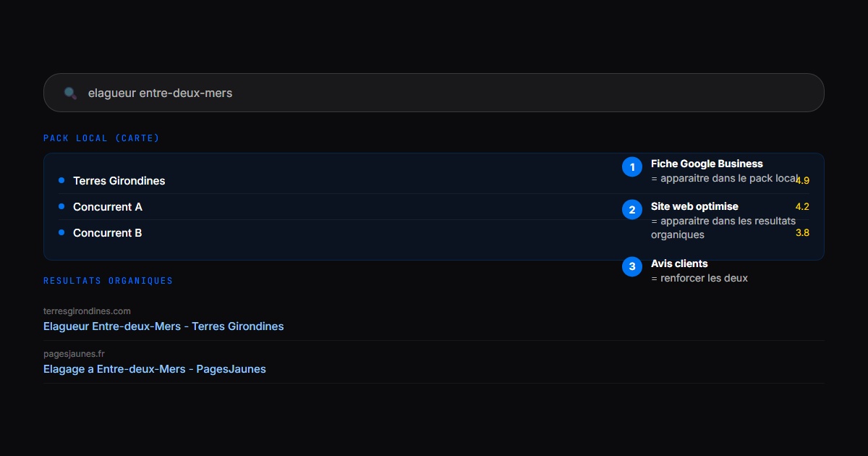Click the Avis clients heading

(679, 263)
